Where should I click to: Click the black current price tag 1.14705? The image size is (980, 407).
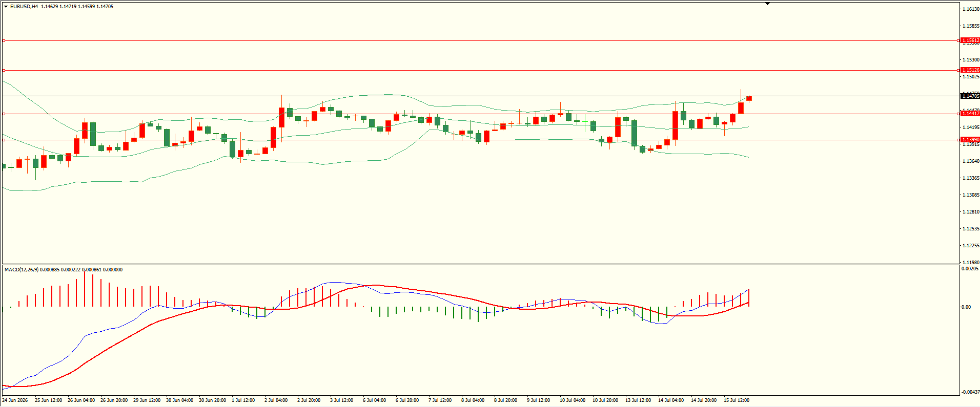[x=970, y=96]
